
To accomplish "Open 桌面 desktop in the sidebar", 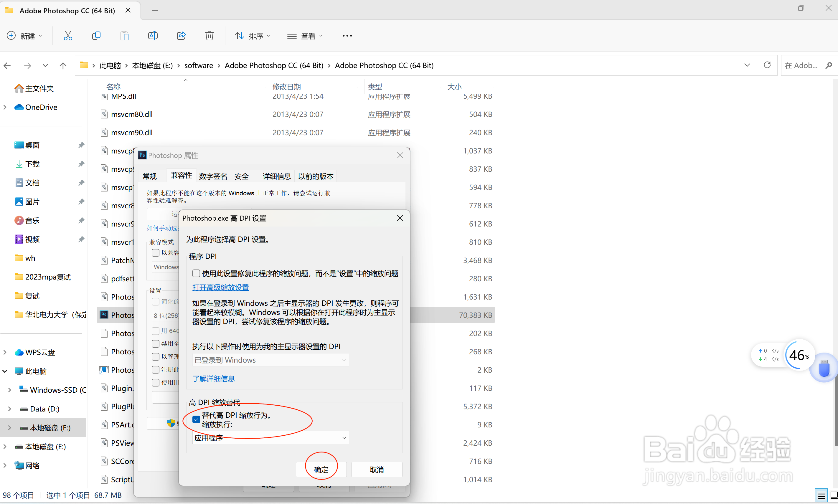I will [x=27, y=145].
